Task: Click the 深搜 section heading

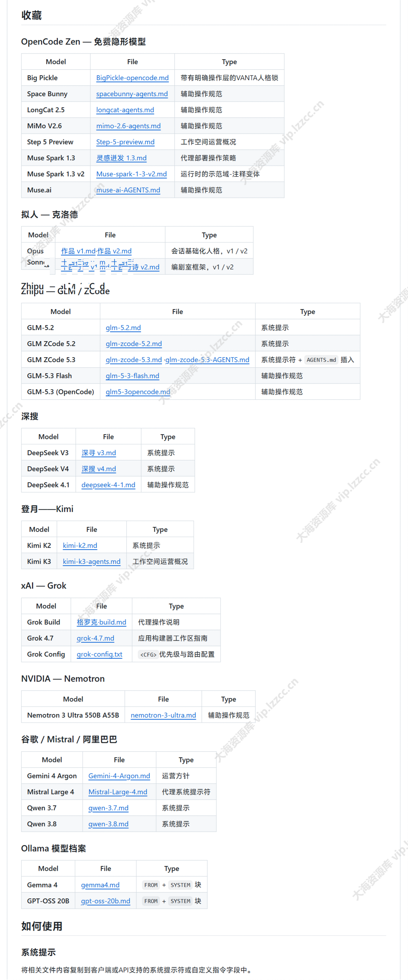Action: [30, 416]
